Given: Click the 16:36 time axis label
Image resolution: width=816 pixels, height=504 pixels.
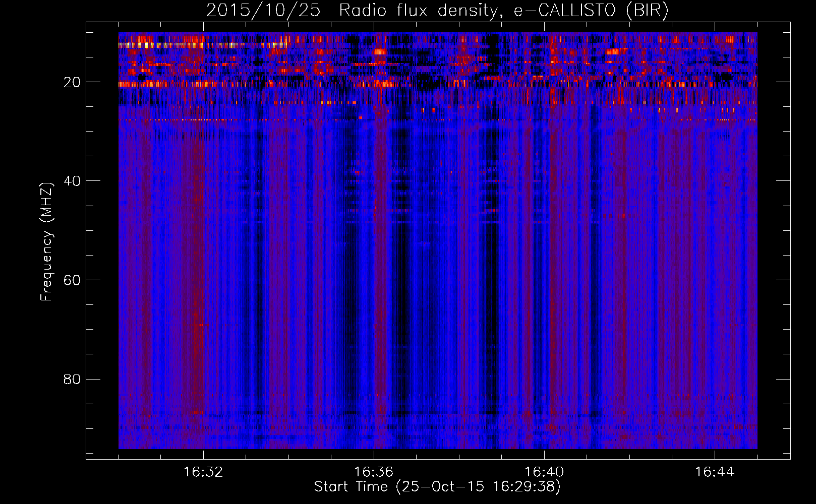Looking at the screenshot, I should click(374, 472).
